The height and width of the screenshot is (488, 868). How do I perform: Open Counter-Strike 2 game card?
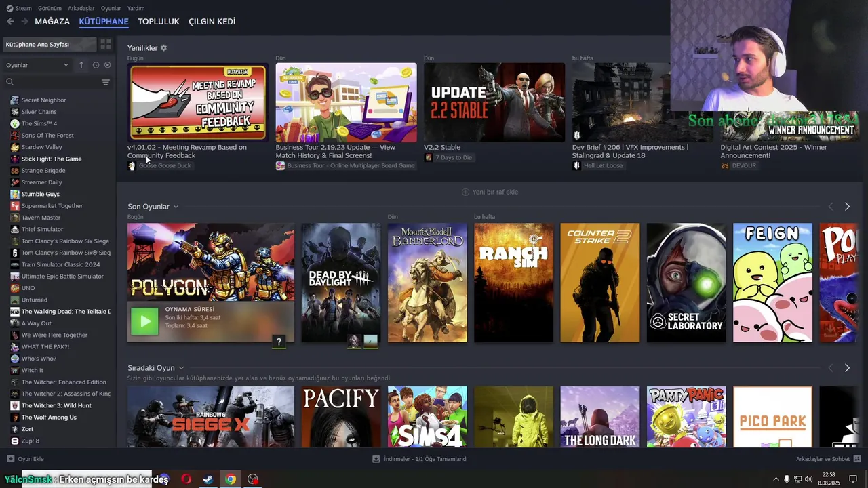coord(600,283)
